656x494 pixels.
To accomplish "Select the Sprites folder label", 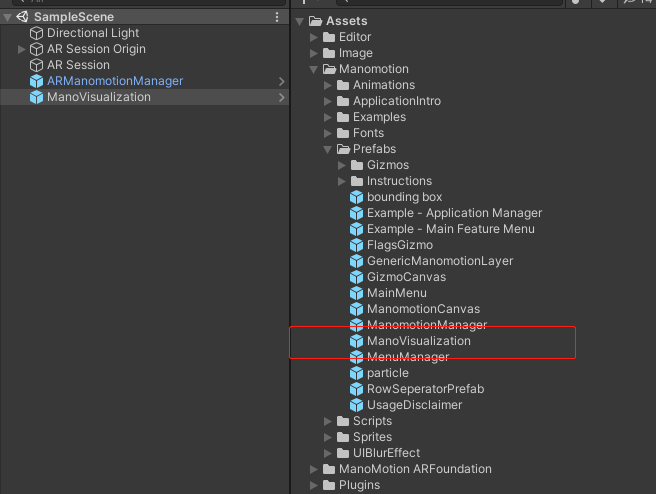I will click(372, 437).
